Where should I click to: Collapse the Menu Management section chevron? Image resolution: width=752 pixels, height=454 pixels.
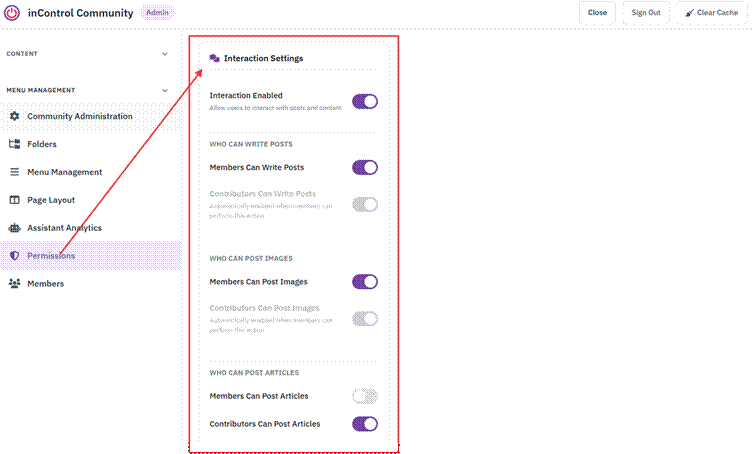(x=165, y=90)
